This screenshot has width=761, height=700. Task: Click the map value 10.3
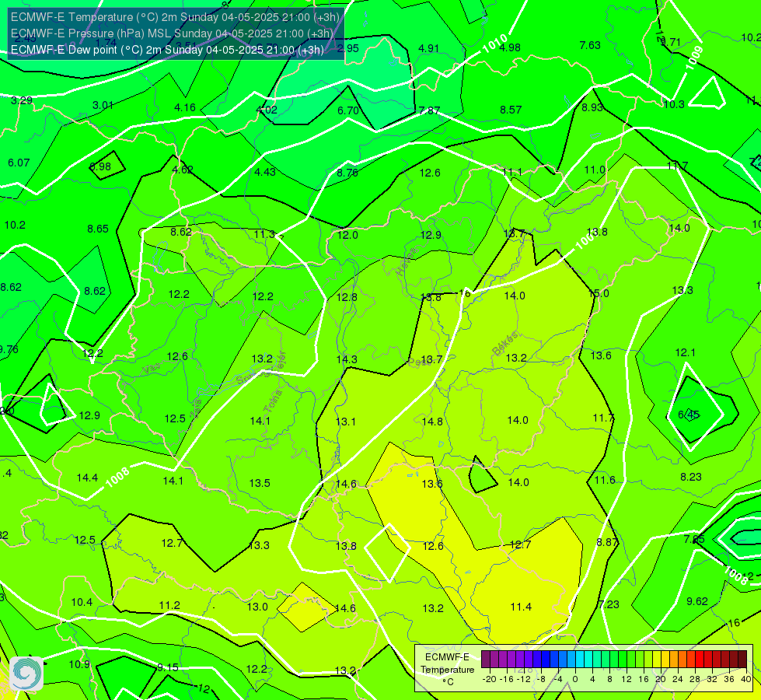coord(674,104)
